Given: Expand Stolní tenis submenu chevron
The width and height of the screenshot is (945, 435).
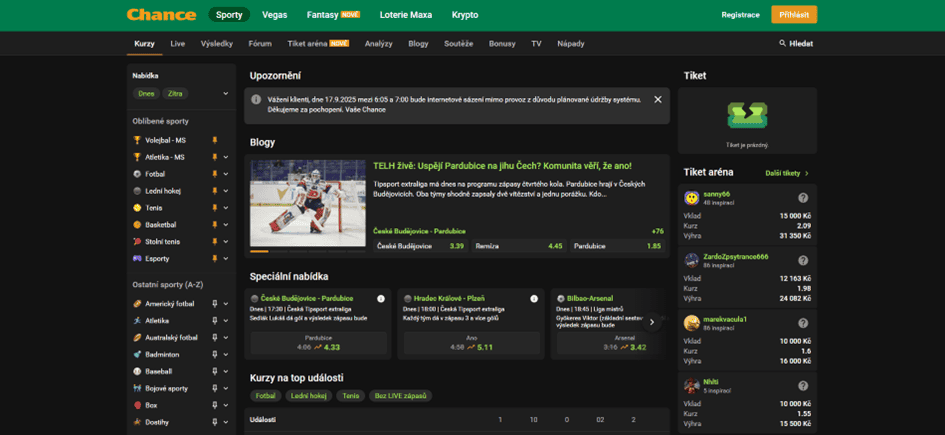Looking at the screenshot, I should tap(226, 242).
